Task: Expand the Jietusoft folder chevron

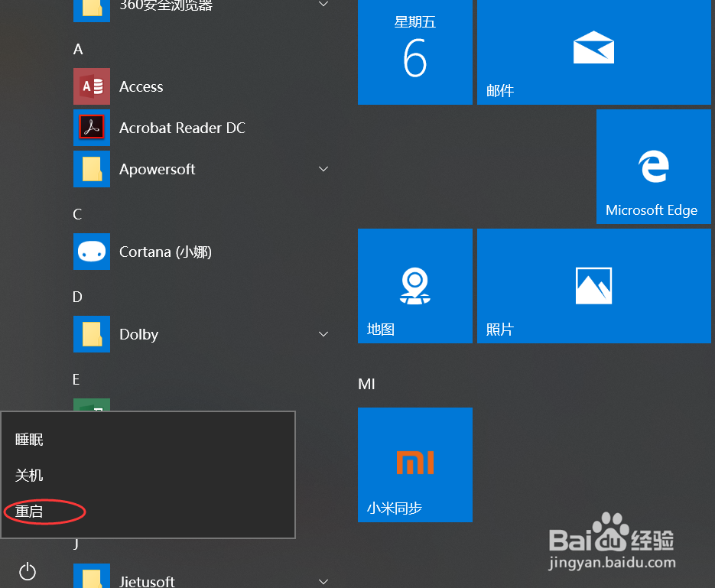Action: [x=323, y=582]
